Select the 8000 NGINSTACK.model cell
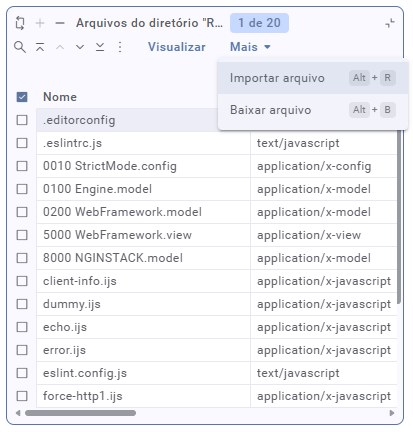The image size is (413, 432). pos(143,258)
